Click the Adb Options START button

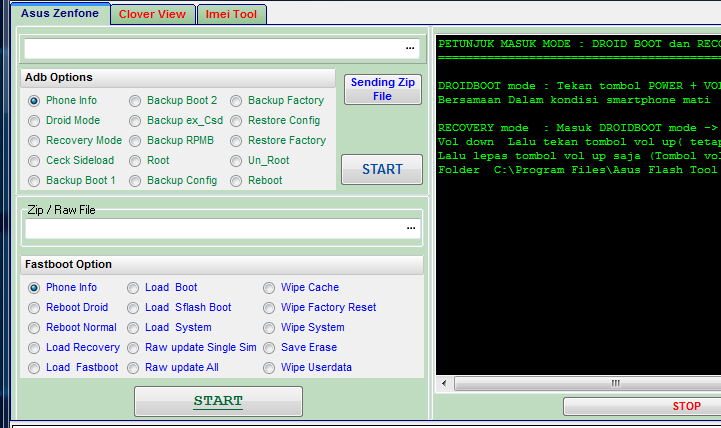382,169
